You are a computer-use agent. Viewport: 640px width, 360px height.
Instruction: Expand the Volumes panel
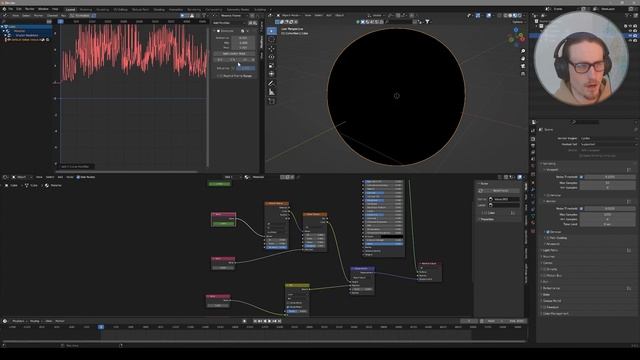point(549,257)
